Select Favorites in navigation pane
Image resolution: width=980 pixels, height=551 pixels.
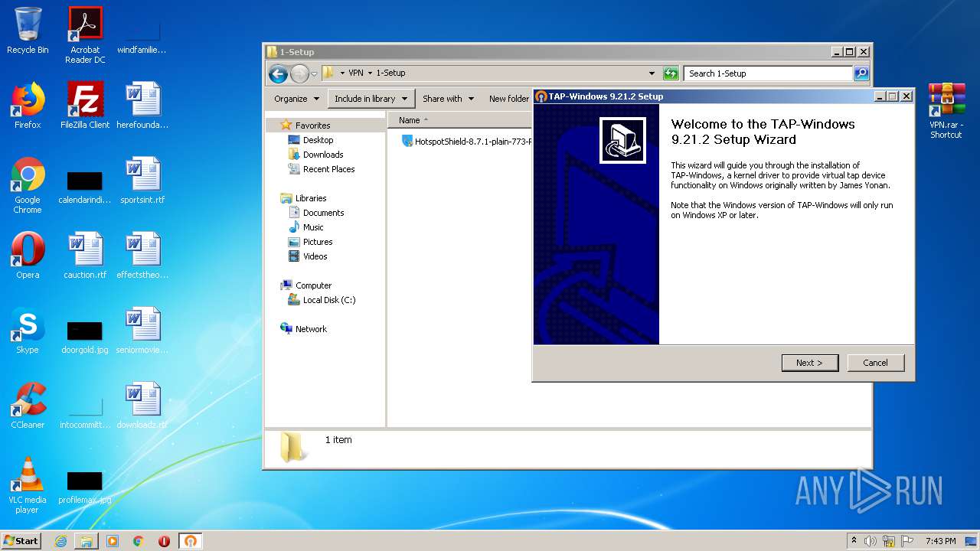[x=312, y=126]
